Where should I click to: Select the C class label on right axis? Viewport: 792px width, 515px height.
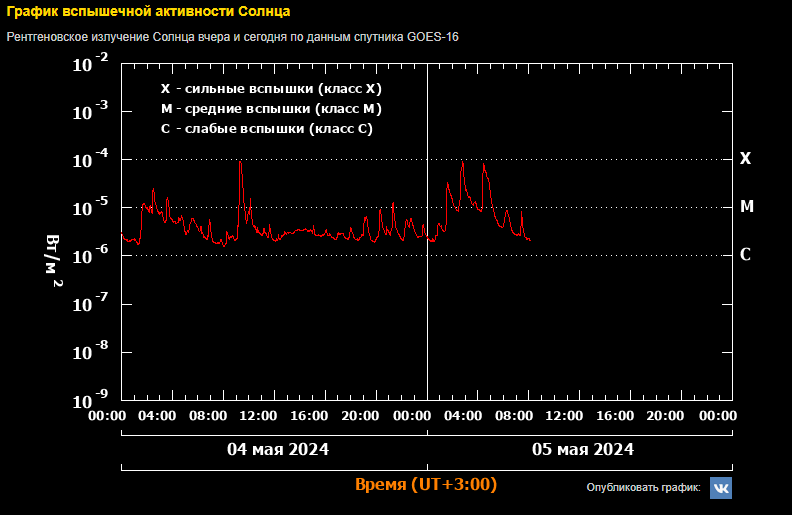click(x=745, y=254)
